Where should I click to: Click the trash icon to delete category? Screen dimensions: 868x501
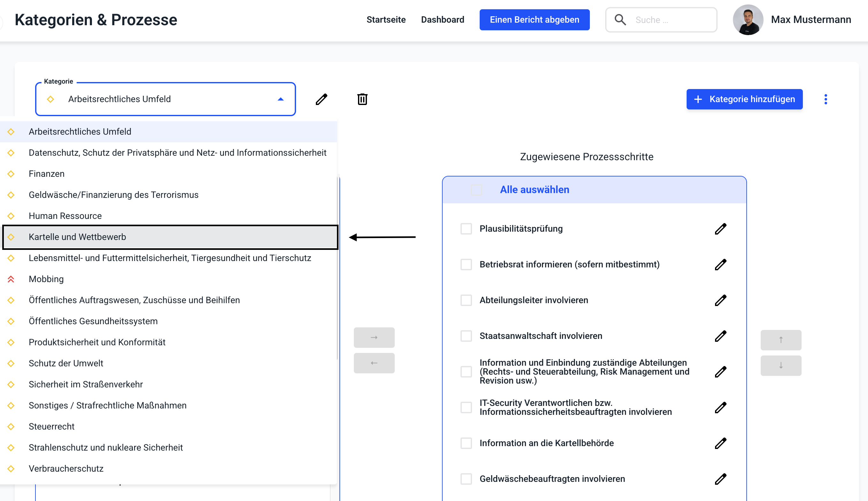coord(362,99)
